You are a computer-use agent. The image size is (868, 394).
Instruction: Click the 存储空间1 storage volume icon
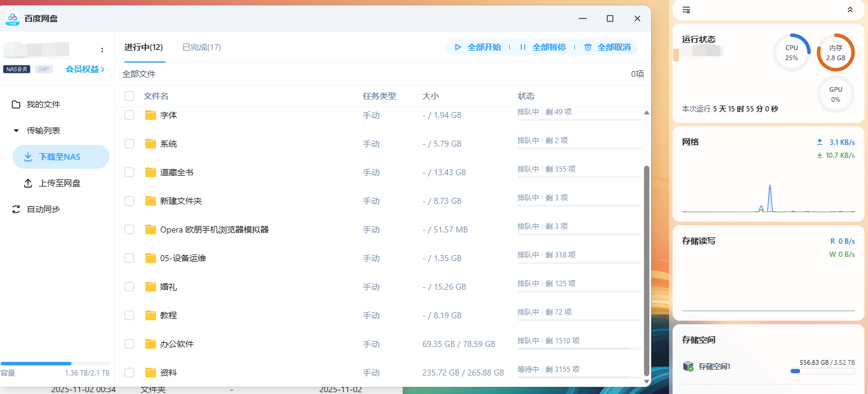pos(688,366)
